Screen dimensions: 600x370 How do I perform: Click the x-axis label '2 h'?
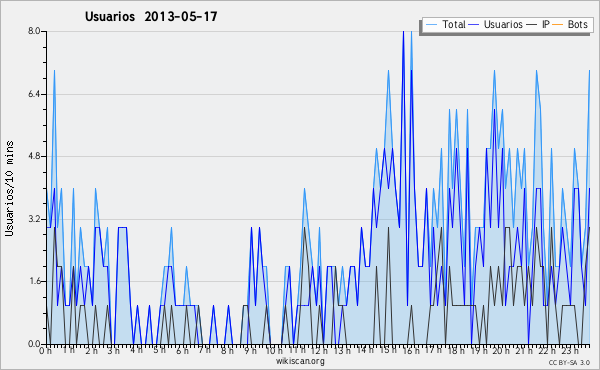(91, 350)
